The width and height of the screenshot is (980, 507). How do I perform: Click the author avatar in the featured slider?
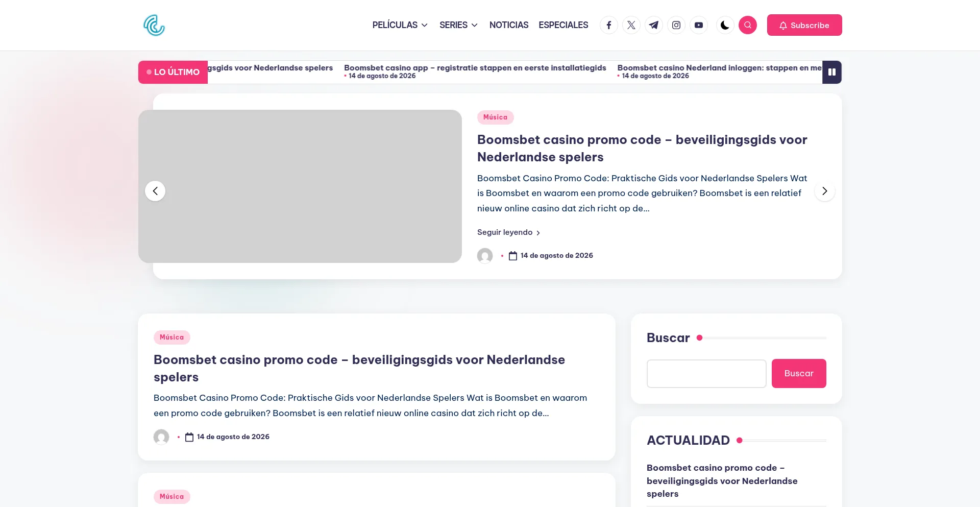click(485, 256)
